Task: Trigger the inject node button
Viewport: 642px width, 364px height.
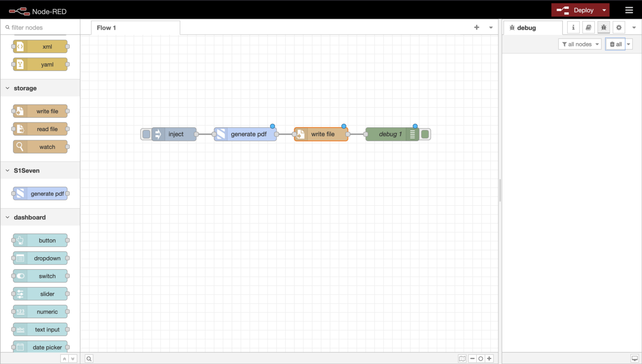Action: click(x=146, y=134)
